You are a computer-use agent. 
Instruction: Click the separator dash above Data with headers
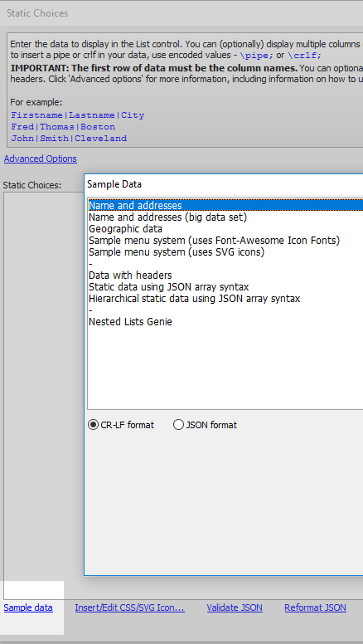point(225,263)
